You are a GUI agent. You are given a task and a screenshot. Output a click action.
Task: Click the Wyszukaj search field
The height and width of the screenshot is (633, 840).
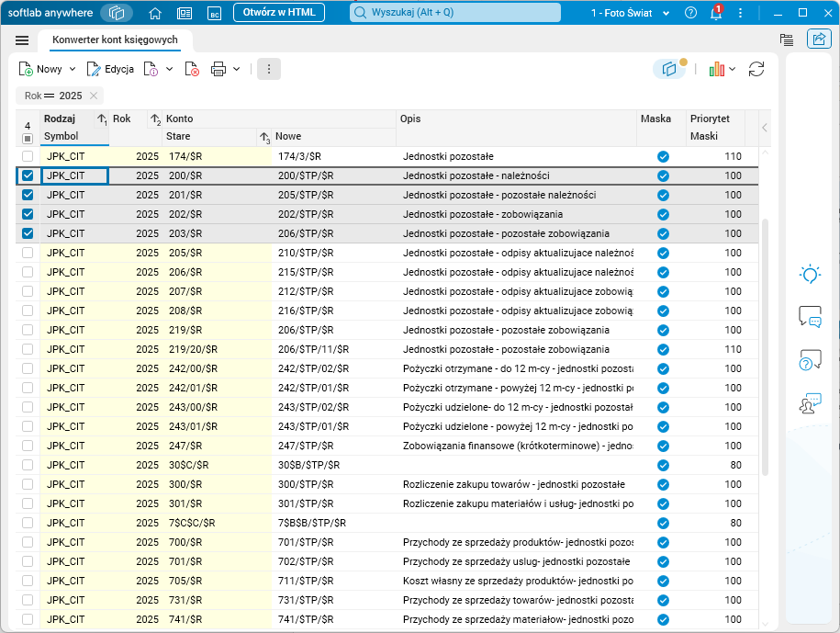point(455,13)
